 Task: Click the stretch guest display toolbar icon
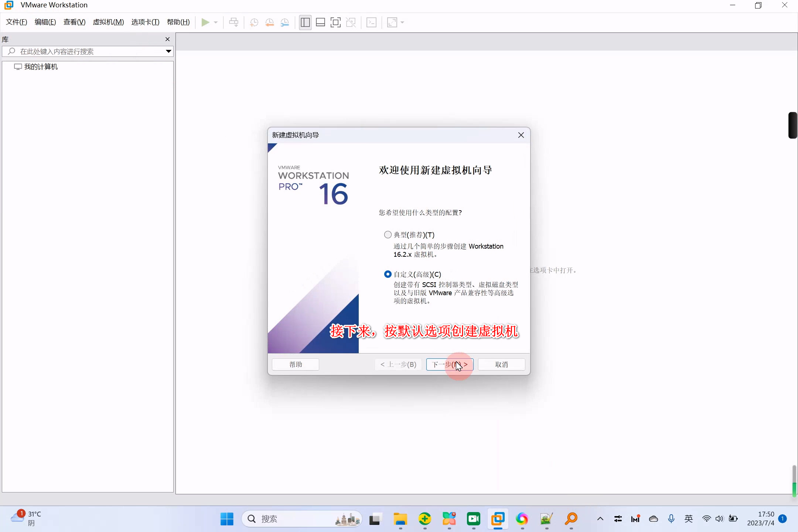click(x=392, y=22)
